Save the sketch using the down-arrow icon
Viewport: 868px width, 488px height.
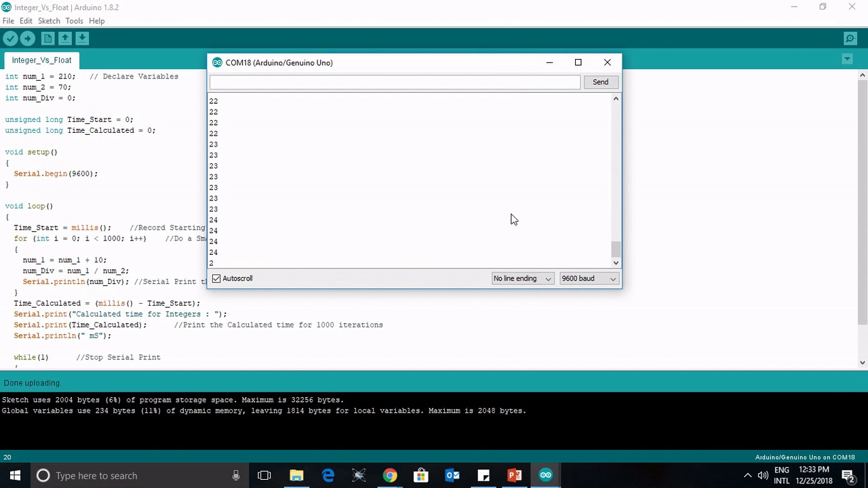[81, 39]
